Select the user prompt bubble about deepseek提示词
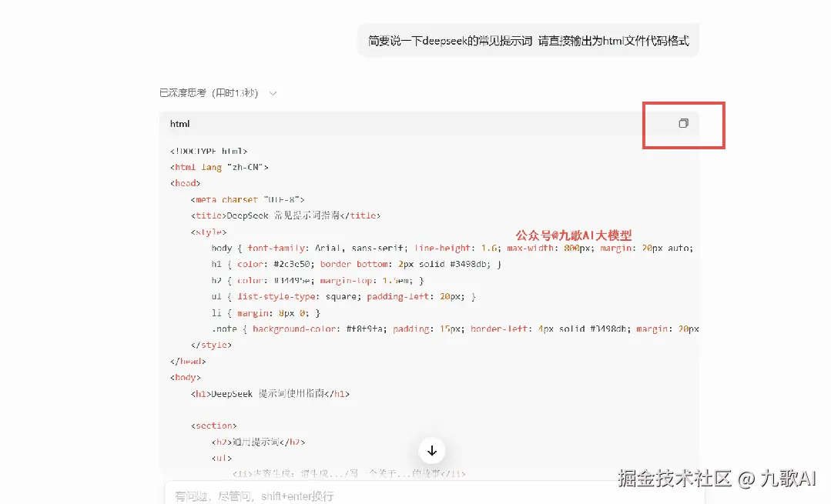This screenshot has width=831, height=504. coord(528,41)
